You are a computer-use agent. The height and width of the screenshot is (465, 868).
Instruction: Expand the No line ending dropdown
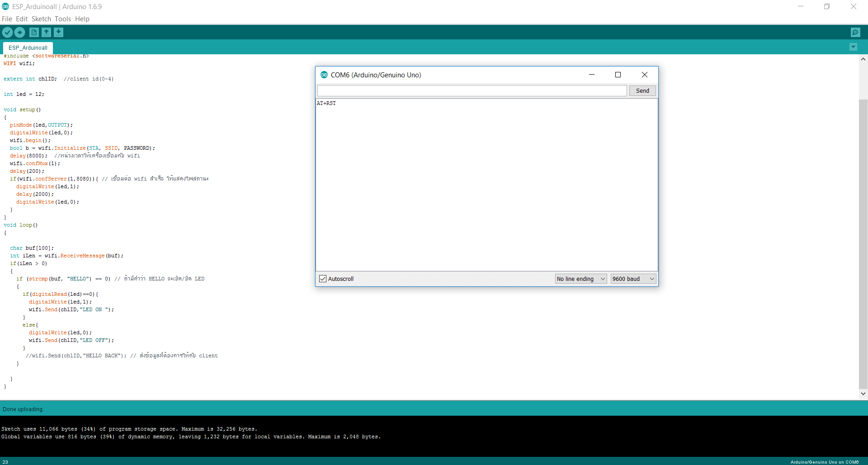pos(580,279)
